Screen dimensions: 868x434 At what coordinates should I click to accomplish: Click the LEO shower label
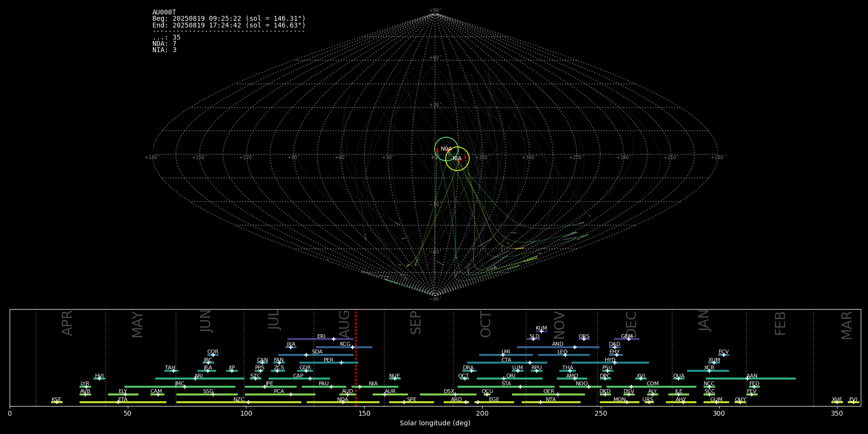[562, 352]
